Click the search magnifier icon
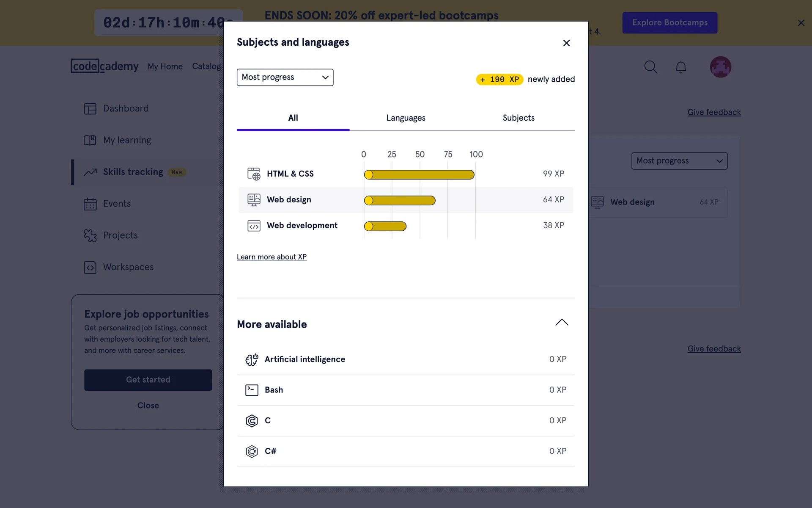Viewport: 812px width, 508px height. point(650,67)
